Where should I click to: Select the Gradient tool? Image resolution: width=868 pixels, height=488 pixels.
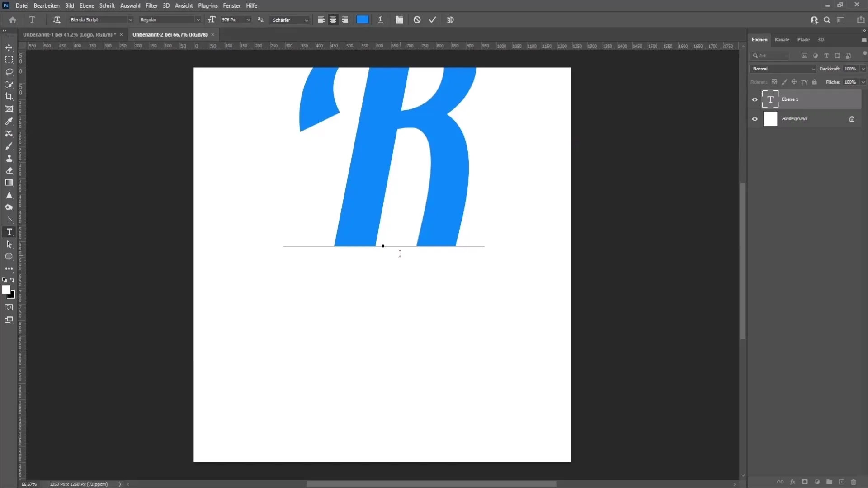[9, 183]
